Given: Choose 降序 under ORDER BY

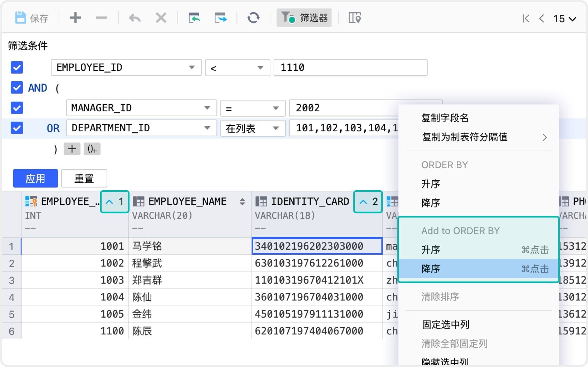Looking at the screenshot, I should coord(479,203).
